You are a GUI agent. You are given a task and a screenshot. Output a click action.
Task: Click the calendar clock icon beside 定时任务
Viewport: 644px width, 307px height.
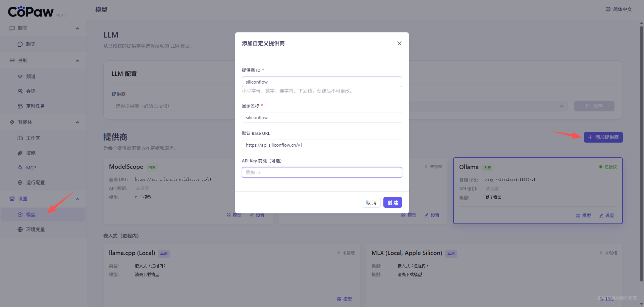click(x=20, y=106)
